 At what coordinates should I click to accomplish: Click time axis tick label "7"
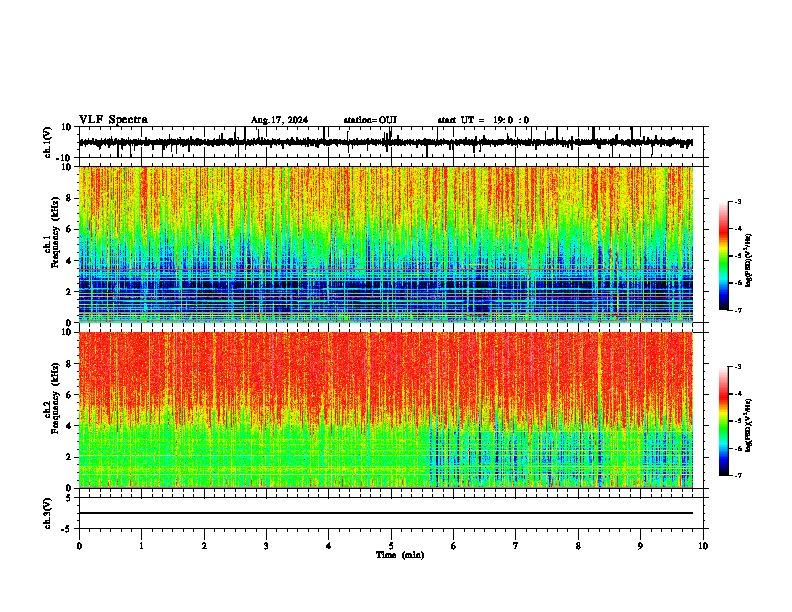pos(516,546)
